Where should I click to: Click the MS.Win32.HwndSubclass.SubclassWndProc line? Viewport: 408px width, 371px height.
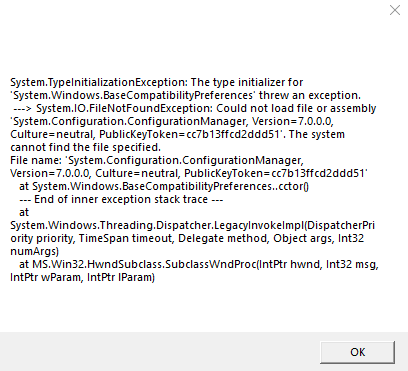199,264
